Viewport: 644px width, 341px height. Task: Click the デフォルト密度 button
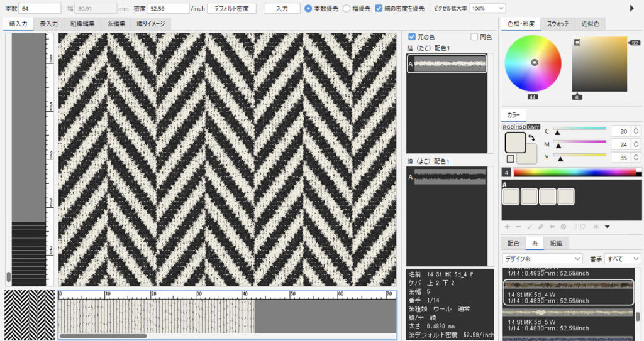coord(232,9)
